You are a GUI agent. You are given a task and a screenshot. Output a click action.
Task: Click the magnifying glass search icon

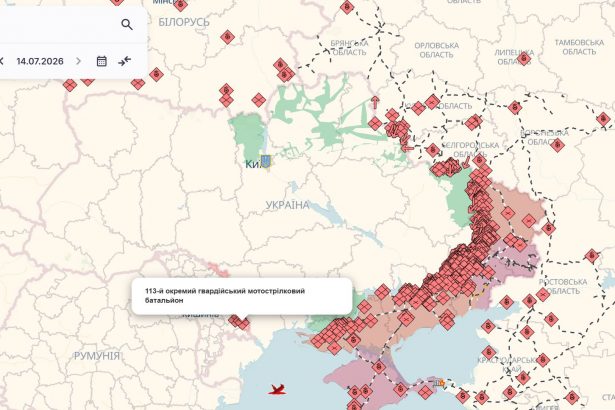pyautogui.click(x=127, y=24)
